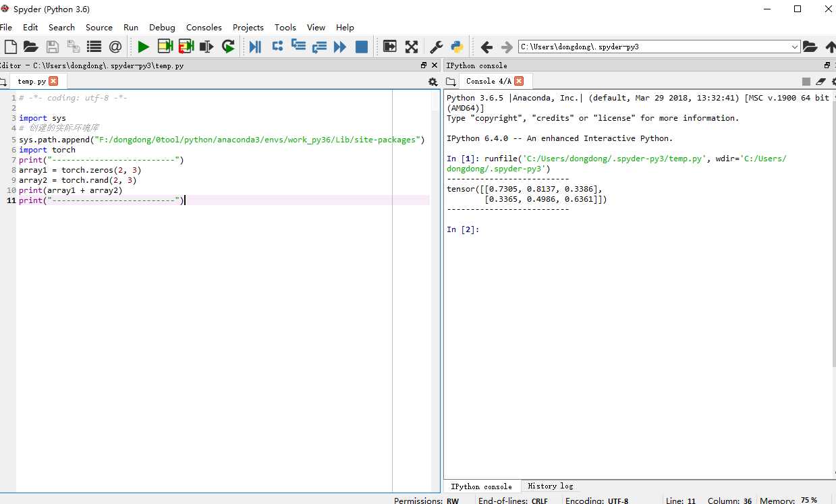Open the tab list beside Console 4/A
The width and height of the screenshot is (836, 504).
[x=450, y=82]
